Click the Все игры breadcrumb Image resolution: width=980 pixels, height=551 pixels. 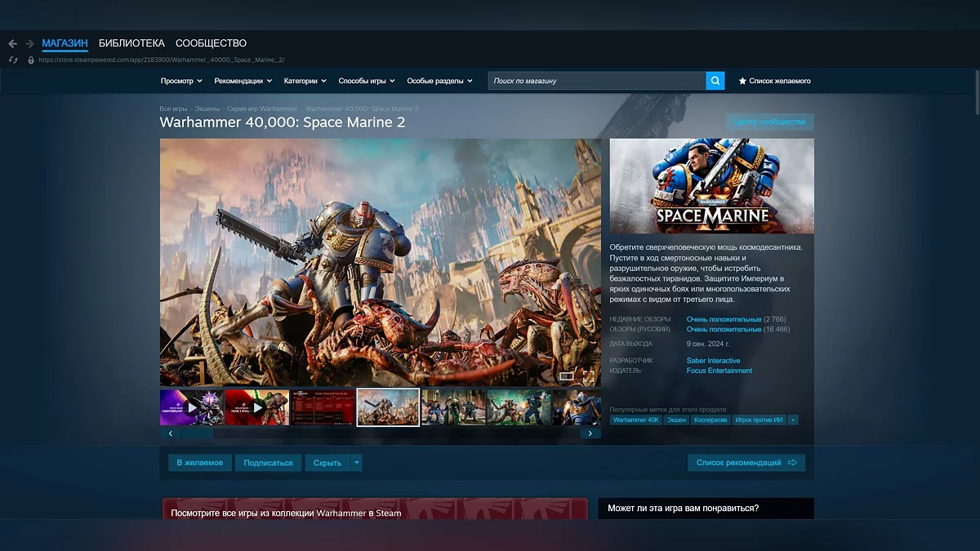(x=173, y=109)
